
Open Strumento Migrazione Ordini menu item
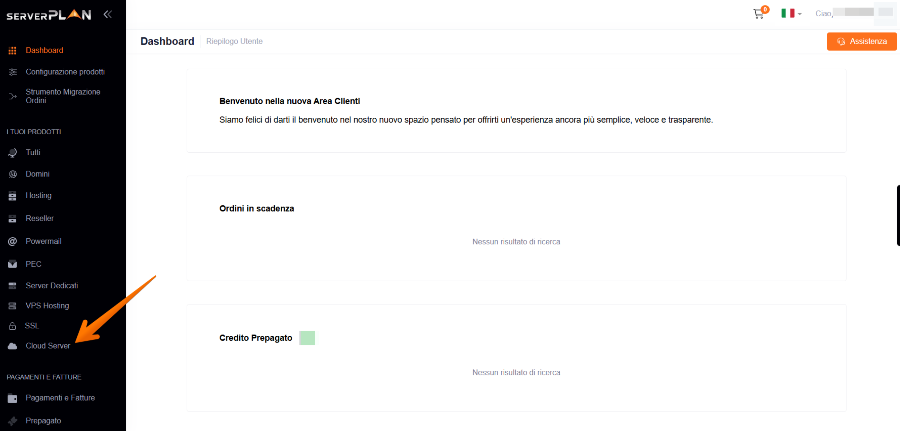pos(64,95)
